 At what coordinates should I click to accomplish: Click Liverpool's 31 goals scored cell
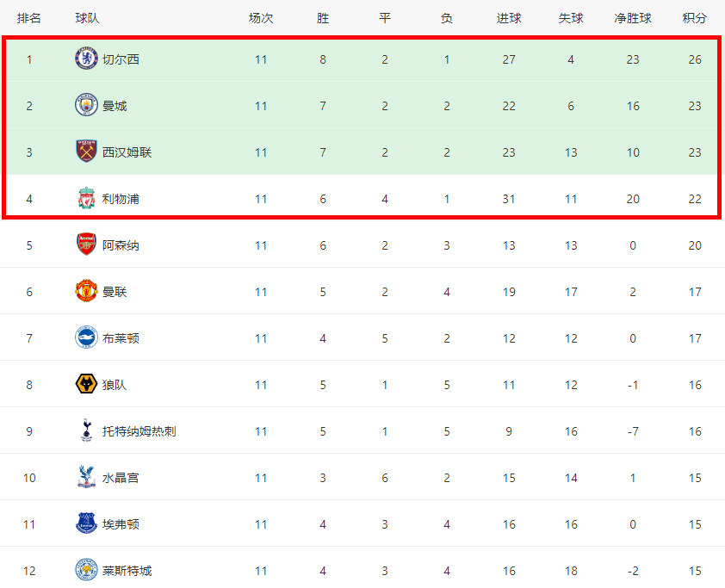(x=509, y=199)
